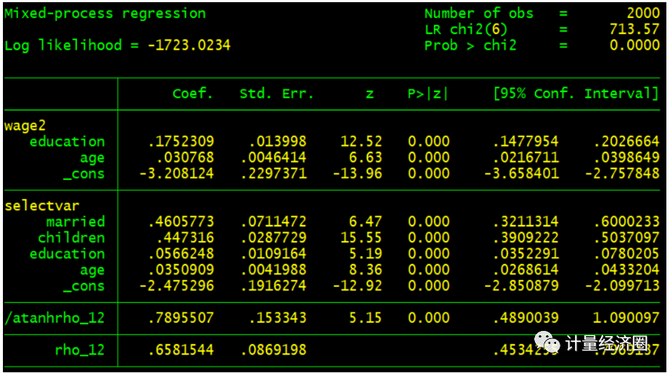Click the wage2 education coefficient .1752309
The image size is (670, 373).
click(x=181, y=141)
